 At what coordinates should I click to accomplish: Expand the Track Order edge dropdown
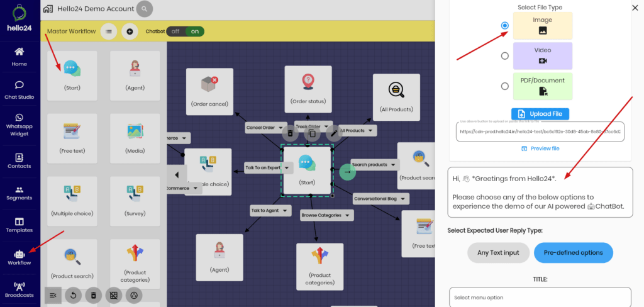coord(326,126)
